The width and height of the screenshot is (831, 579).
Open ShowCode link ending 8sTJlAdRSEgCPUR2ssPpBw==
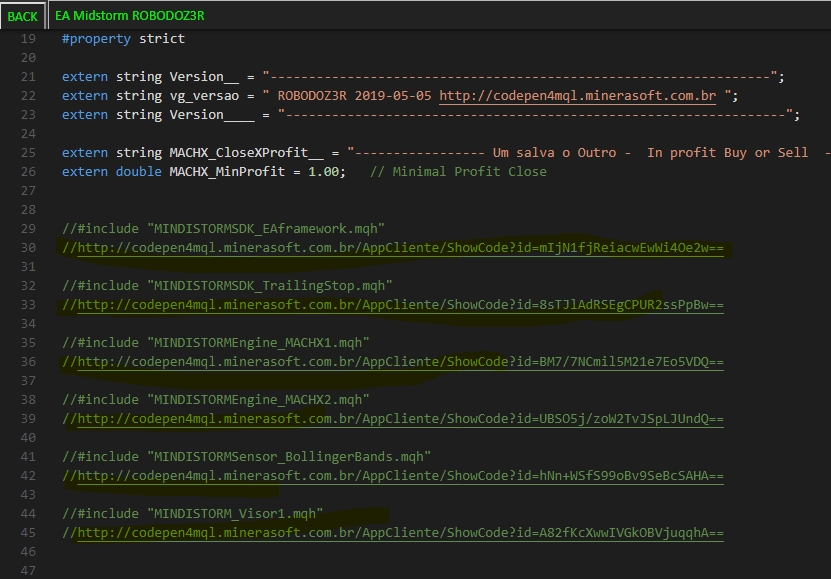coord(400,305)
